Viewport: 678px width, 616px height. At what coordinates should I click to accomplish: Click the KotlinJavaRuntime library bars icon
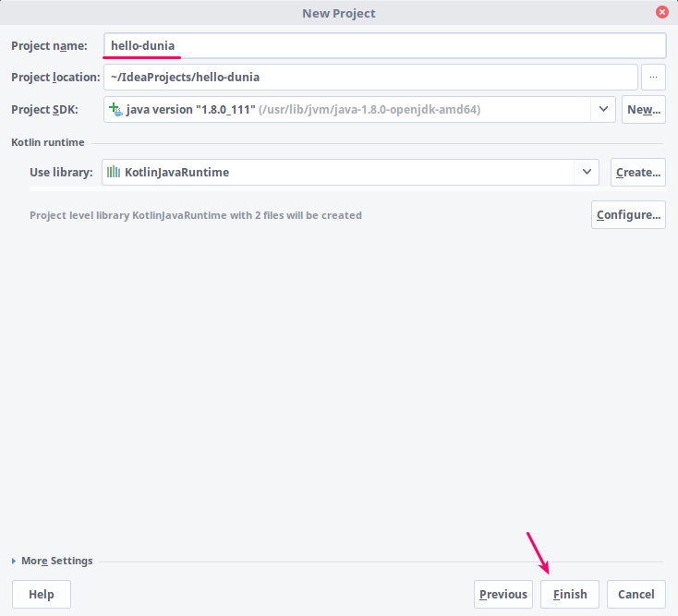pos(114,172)
